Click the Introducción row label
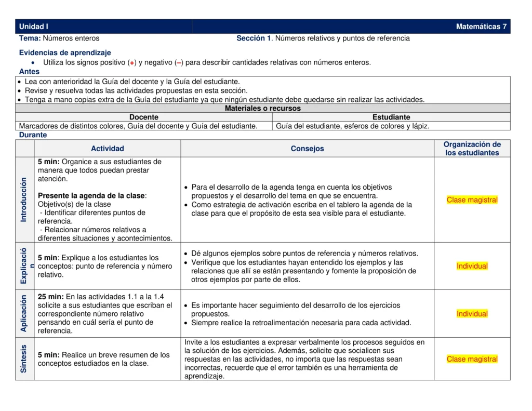The image size is (532, 411). point(24,200)
